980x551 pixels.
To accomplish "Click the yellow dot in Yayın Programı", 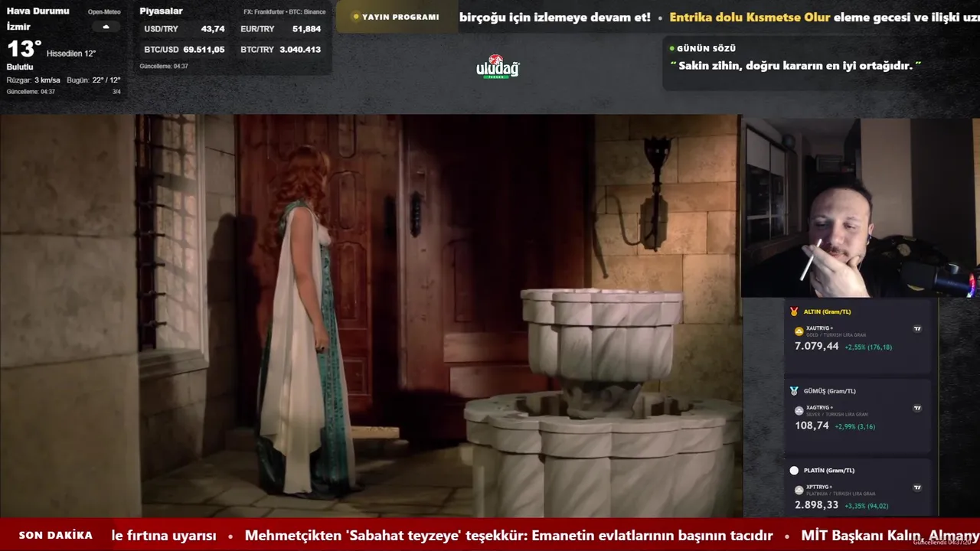I will [x=356, y=17].
